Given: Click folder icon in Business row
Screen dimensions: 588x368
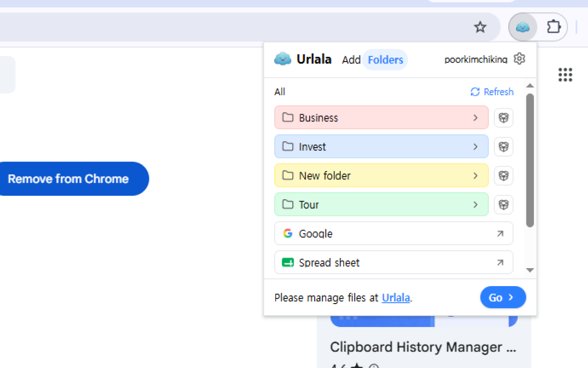Looking at the screenshot, I should tap(288, 117).
